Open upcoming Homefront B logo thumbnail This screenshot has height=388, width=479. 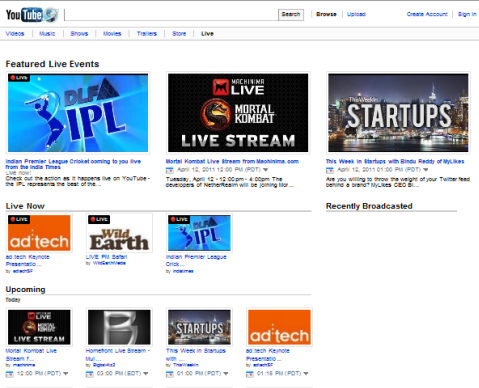point(119,327)
